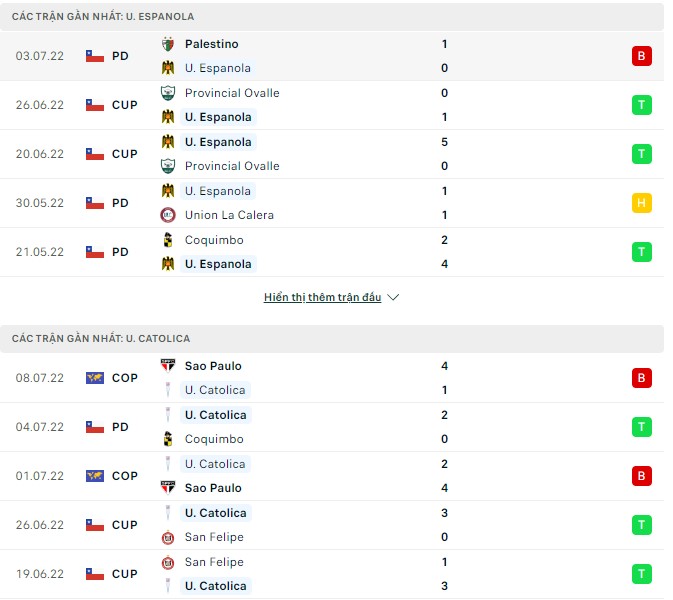Click Coquimbo crest in the 21.05.22 match

[167, 240]
